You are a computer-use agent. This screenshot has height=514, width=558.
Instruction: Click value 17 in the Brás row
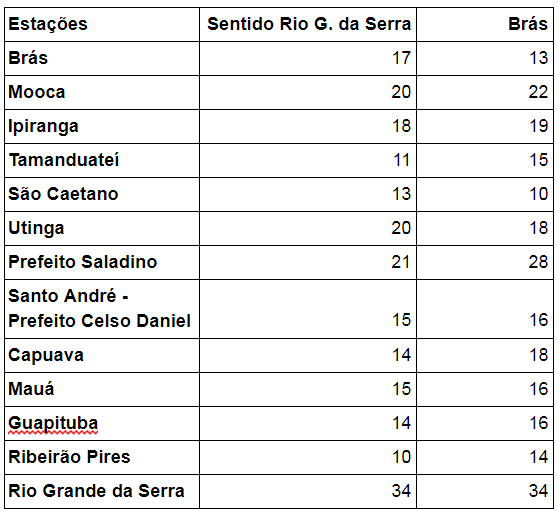click(x=401, y=58)
